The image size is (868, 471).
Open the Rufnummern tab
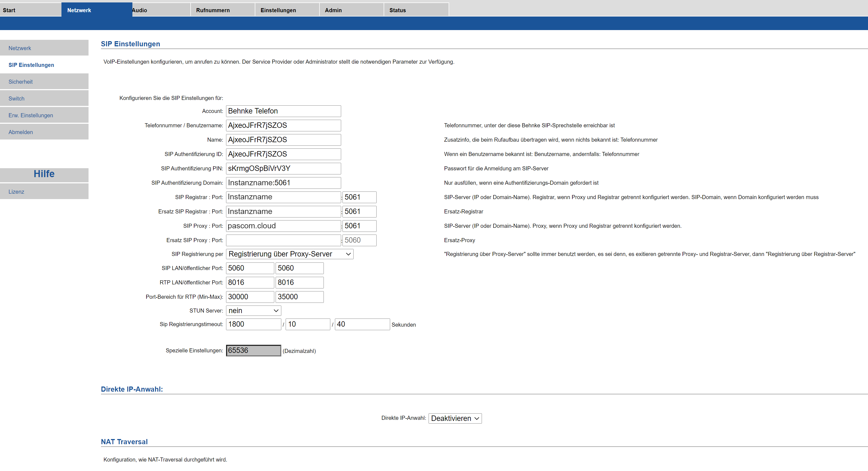click(222, 10)
